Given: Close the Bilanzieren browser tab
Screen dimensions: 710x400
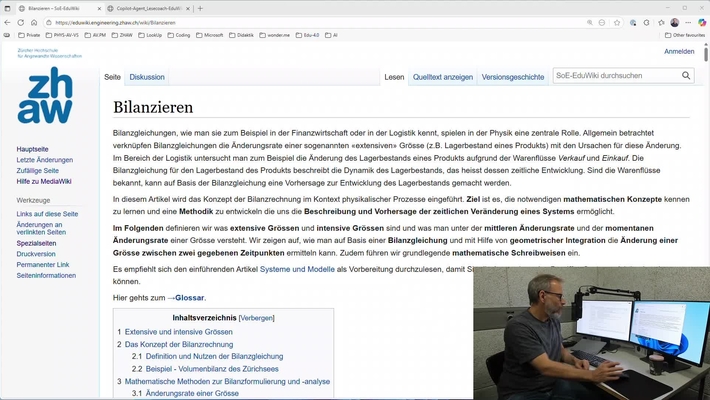Looking at the screenshot, I should (99, 8).
